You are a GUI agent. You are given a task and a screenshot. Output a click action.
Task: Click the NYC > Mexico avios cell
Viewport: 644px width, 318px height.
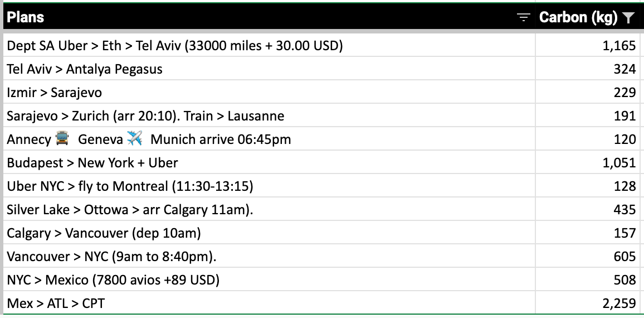(x=113, y=280)
